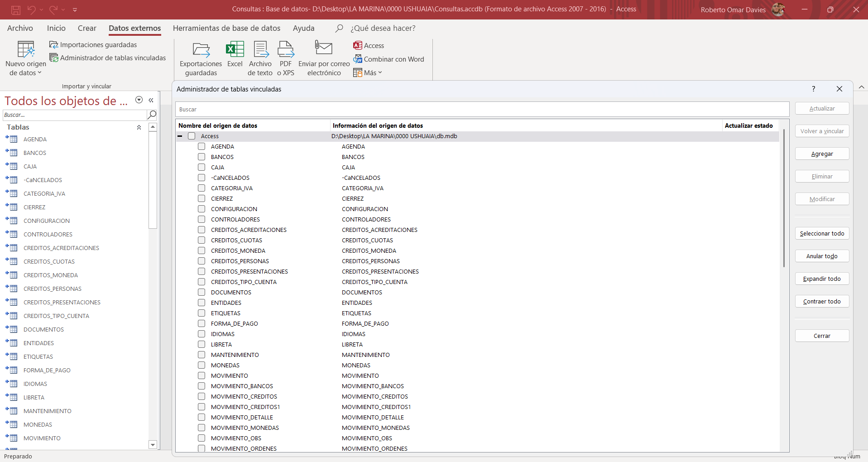Image resolution: width=868 pixels, height=462 pixels.
Task: Open the Archivo tab
Action: 20,28
